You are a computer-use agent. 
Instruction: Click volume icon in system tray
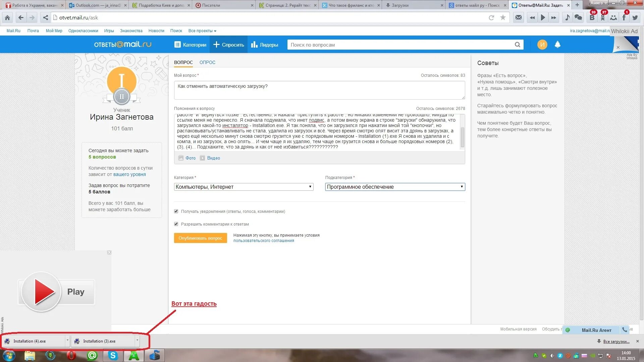552,356
